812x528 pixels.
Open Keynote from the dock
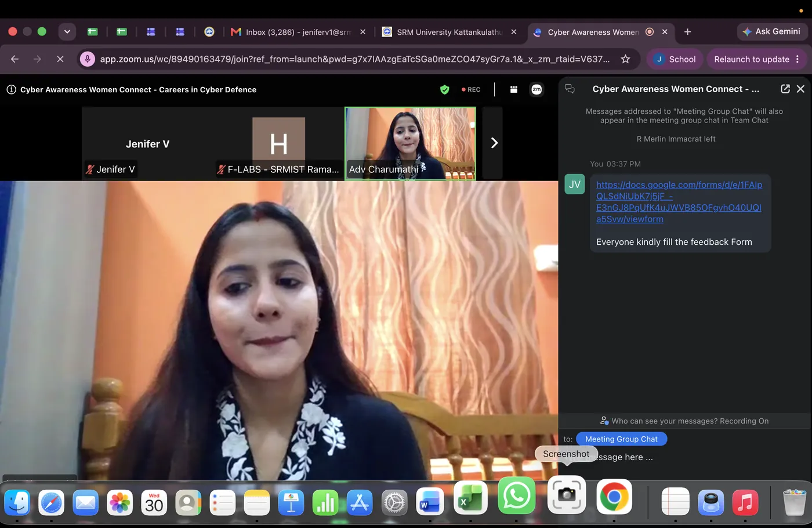291,502
